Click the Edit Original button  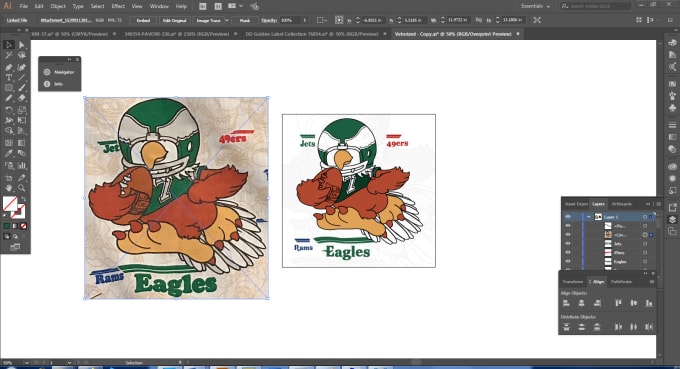[x=174, y=20]
